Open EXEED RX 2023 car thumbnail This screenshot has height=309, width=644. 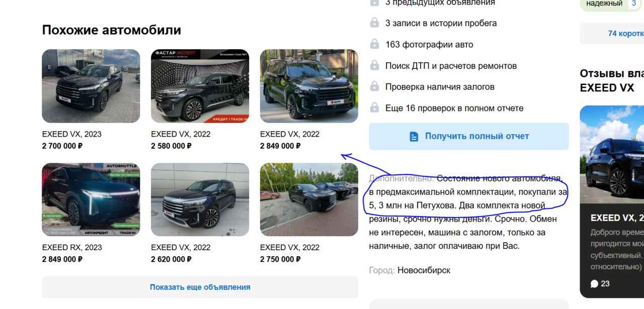click(x=91, y=199)
